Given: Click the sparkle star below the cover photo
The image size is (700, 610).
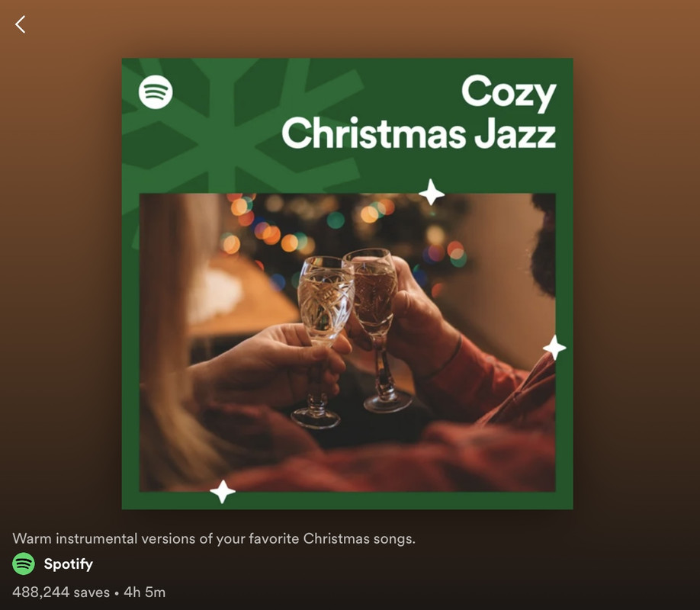Looking at the screenshot, I should 223,492.
